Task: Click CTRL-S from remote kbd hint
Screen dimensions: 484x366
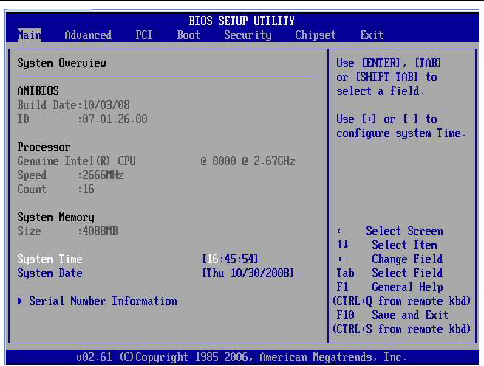Action: click(402, 329)
